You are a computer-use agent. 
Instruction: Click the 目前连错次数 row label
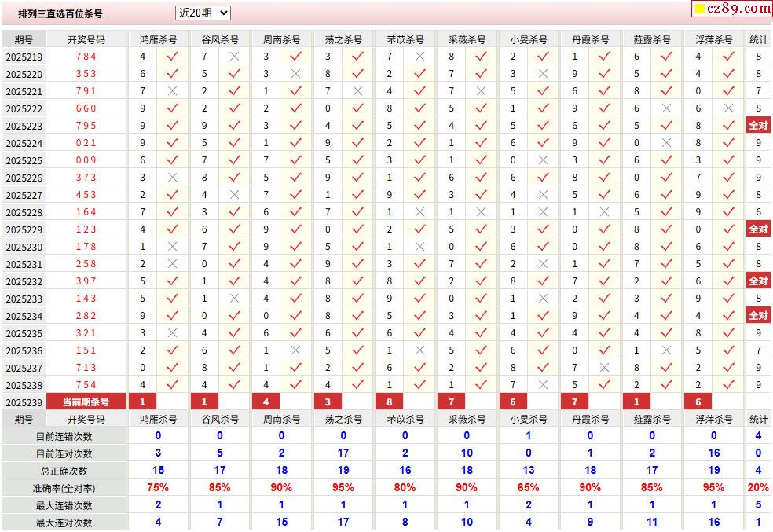pos(64,436)
